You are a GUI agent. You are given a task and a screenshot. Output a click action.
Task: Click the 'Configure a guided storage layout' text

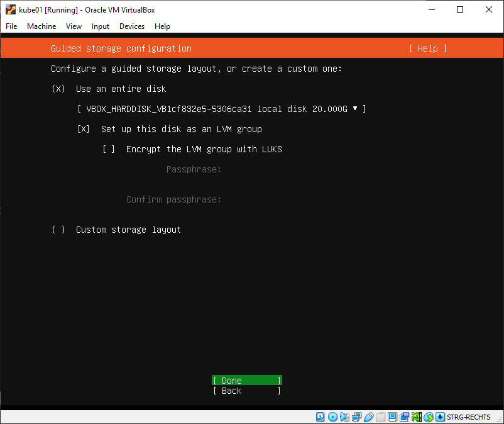click(197, 69)
